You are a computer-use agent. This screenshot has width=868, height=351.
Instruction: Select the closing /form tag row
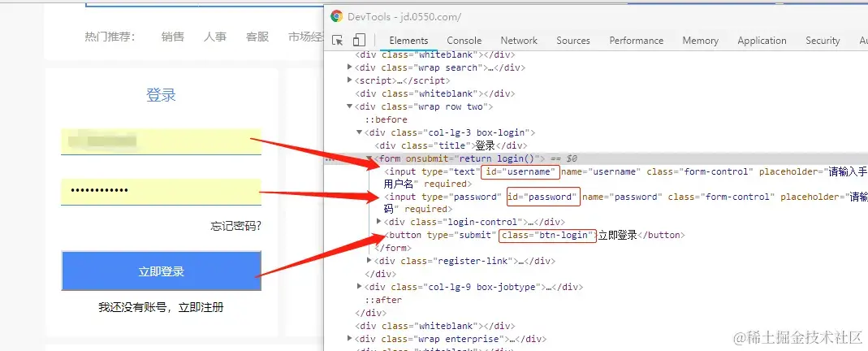[392, 248]
